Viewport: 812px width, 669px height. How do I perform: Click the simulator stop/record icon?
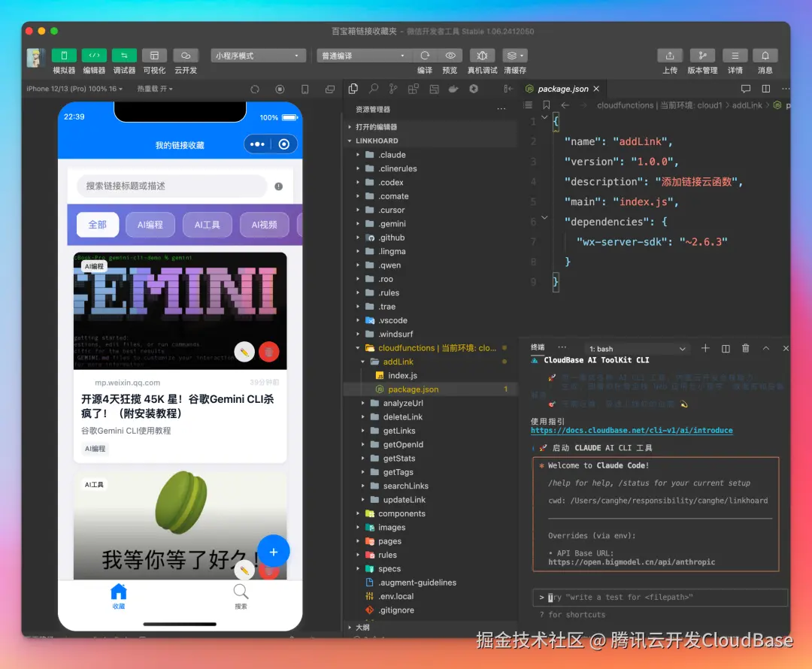tap(280, 89)
